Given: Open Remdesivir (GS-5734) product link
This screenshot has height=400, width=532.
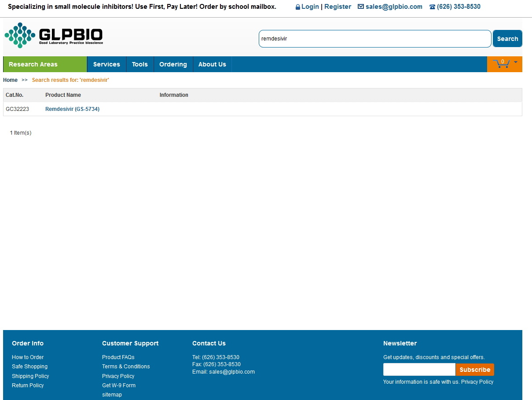Looking at the screenshot, I should click(x=72, y=109).
